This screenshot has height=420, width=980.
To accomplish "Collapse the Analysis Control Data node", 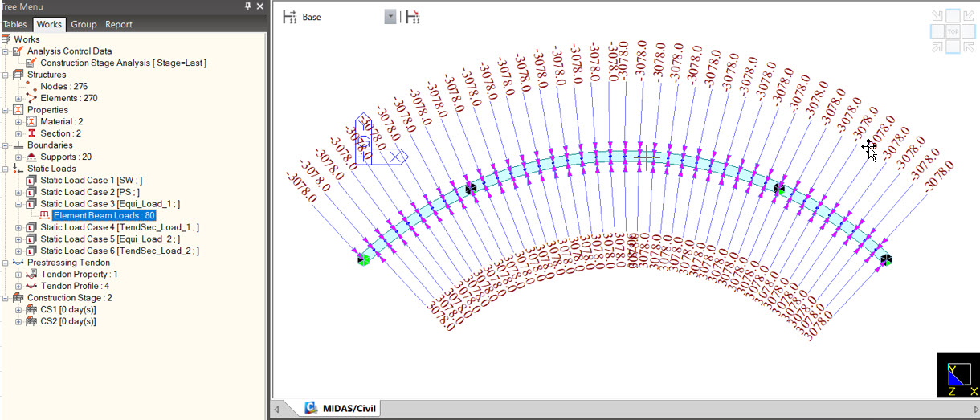I will pyautogui.click(x=6, y=51).
